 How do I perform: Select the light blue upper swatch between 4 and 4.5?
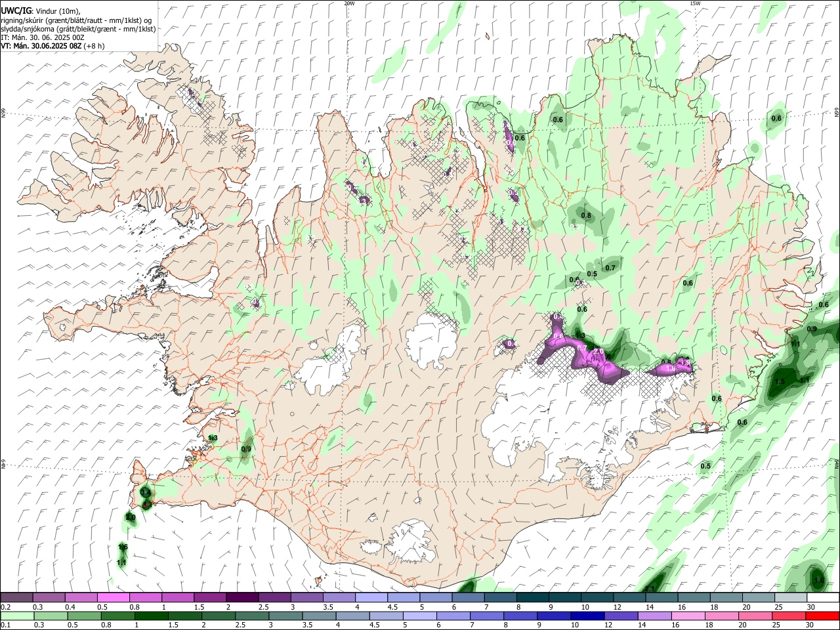(370, 598)
